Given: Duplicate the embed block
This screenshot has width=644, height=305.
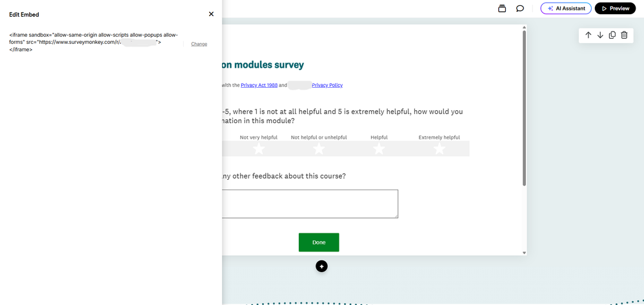Looking at the screenshot, I should tap(612, 35).
